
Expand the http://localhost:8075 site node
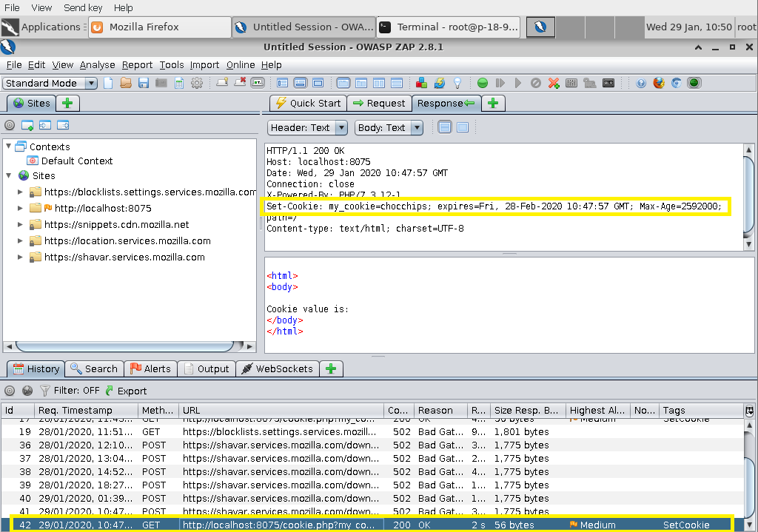click(x=21, y=208)
